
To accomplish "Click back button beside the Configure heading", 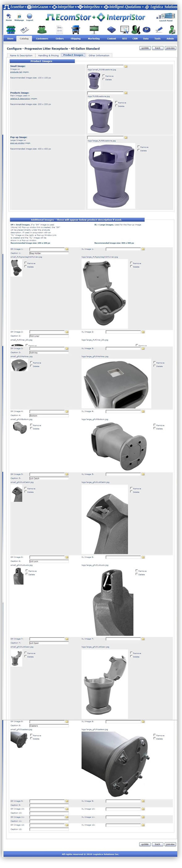I will (x=158, y=48).
